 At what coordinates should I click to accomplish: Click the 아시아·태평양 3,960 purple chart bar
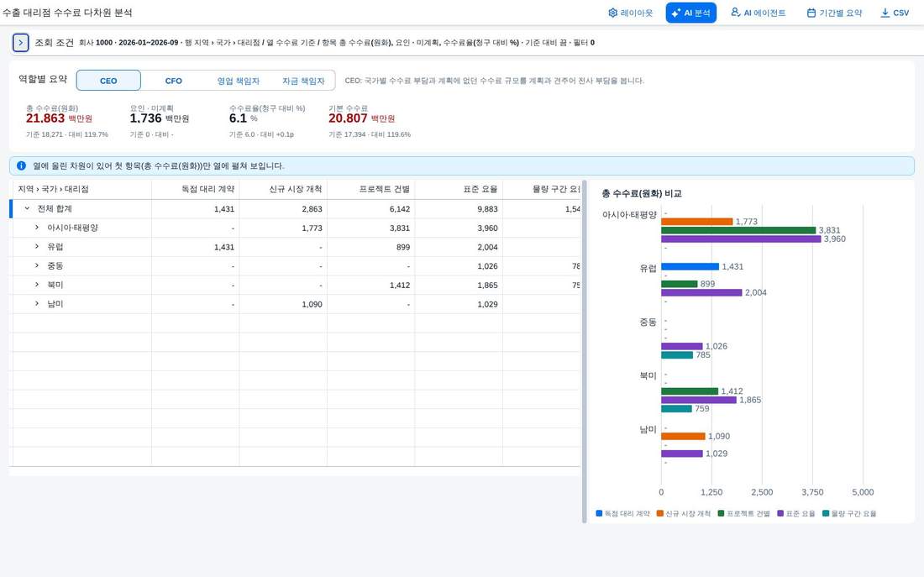741,239
